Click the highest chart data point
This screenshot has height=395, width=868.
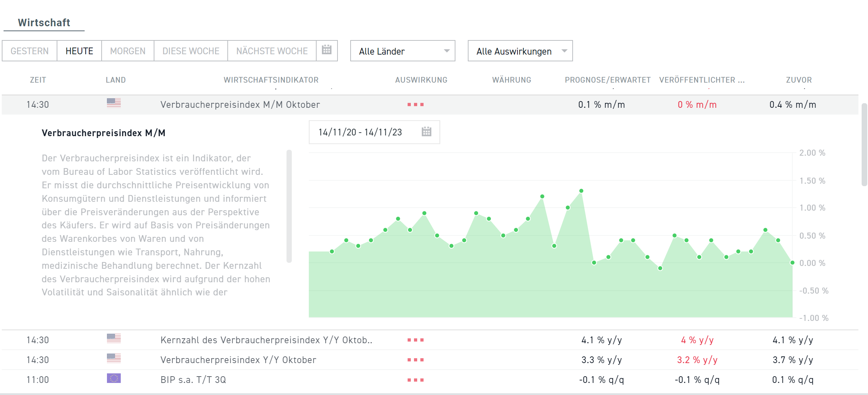point(581,191)
